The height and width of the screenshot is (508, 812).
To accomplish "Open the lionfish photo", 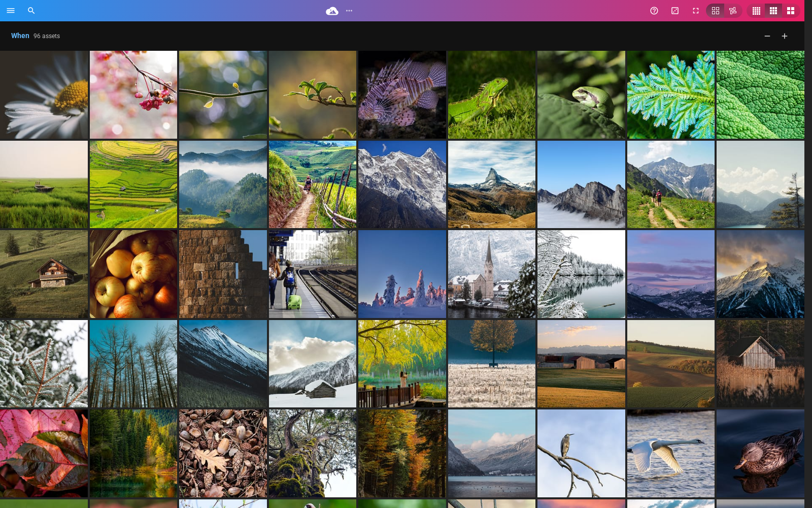I will 402,94.
